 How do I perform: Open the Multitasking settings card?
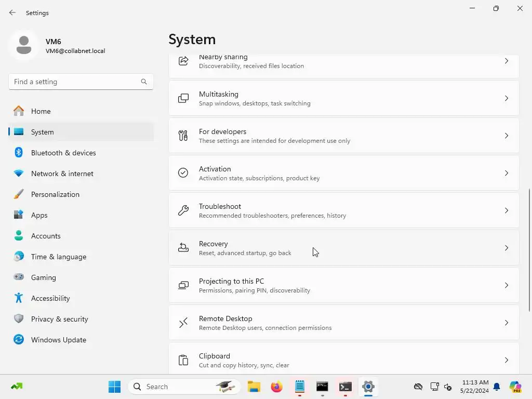tap(344, 98)
